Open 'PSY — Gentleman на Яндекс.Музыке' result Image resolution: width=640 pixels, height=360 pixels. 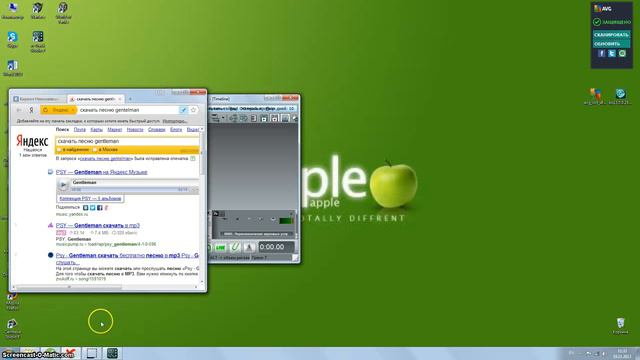coord(102,172)
